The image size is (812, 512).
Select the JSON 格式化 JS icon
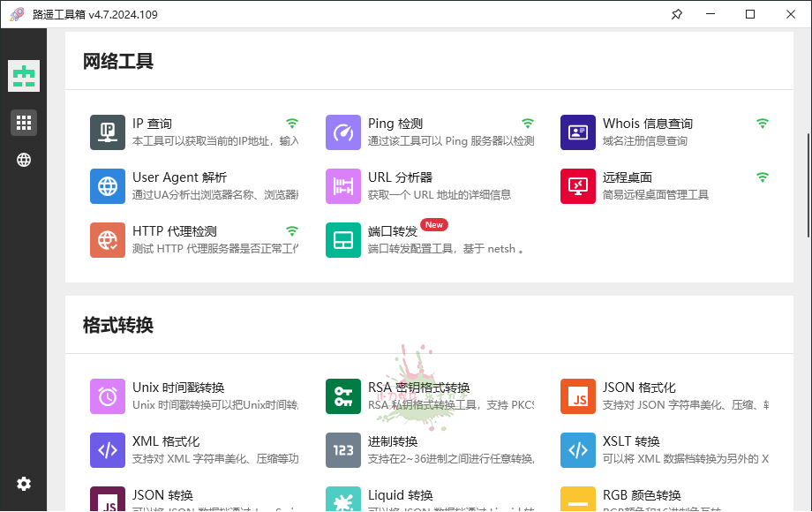[x=578, y=397]
